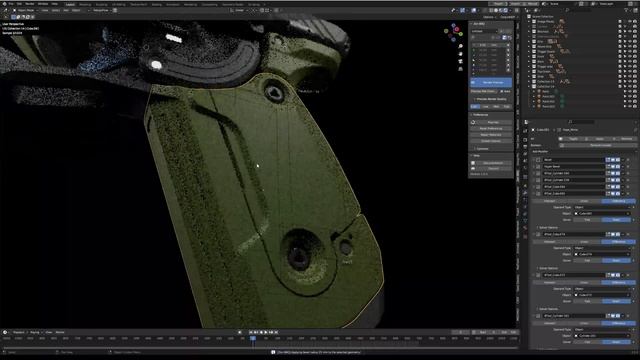Viewport: 640px width, 360px height.
Task: Switch to the Shading workspace tab
Action: pyautogui.click(x=157, y=4)
